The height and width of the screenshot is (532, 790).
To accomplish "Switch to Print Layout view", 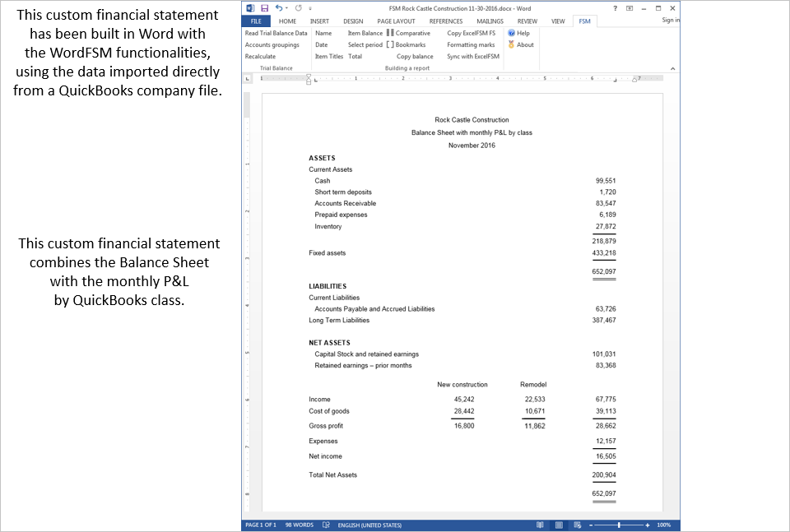I will [x=559, y=525].
